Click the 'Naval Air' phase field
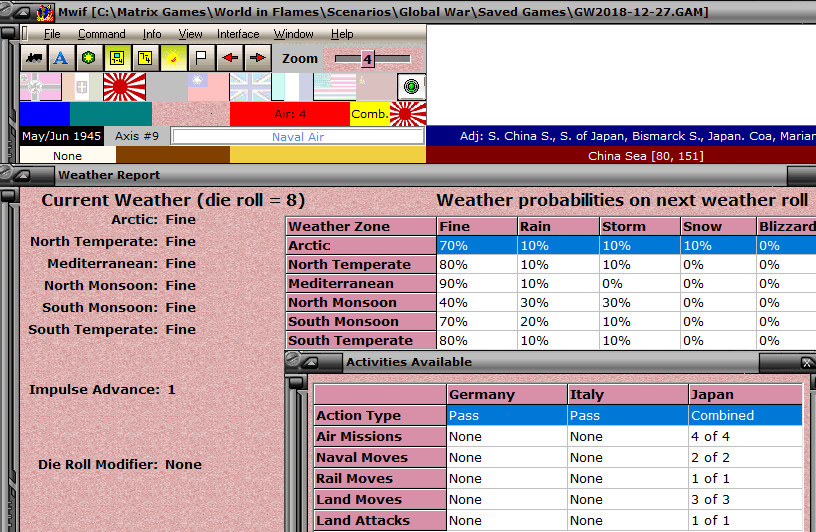 pyautogui.click(x=298, y=137)
